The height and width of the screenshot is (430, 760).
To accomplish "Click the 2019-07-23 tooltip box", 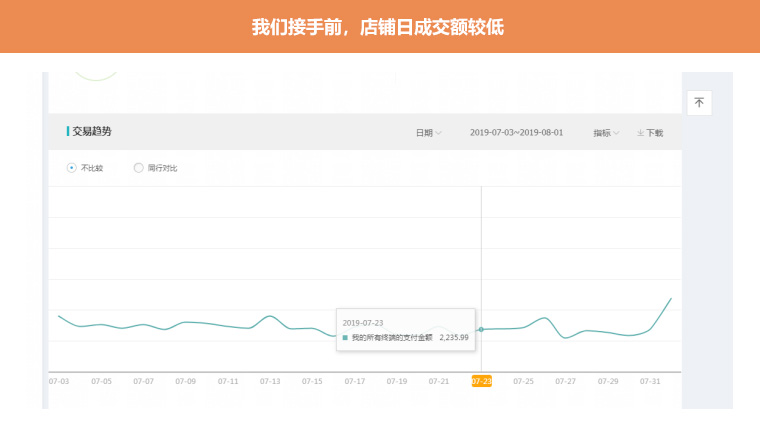I will click(x=405, y=330).
